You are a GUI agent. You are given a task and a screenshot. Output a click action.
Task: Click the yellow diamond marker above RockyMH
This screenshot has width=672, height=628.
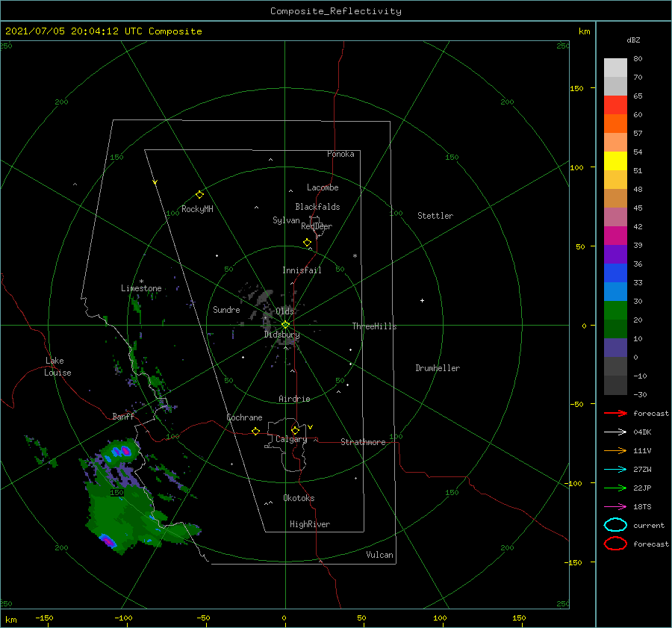click(199, 195)
